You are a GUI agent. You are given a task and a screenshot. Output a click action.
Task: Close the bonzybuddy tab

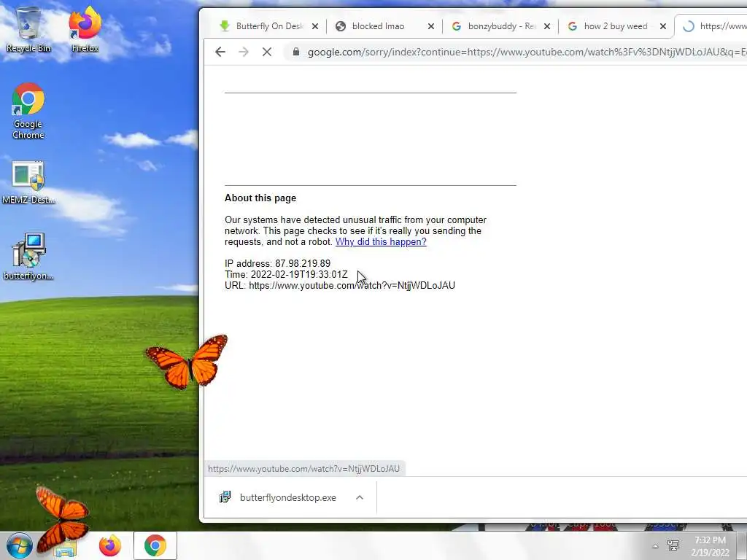(547, 26)
